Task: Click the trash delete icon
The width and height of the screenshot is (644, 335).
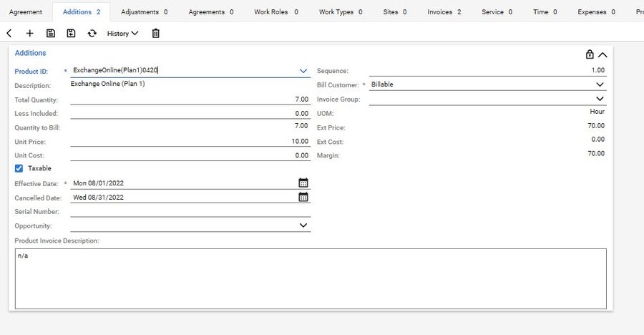Action: pyautogui.click(x=156, y=34)
